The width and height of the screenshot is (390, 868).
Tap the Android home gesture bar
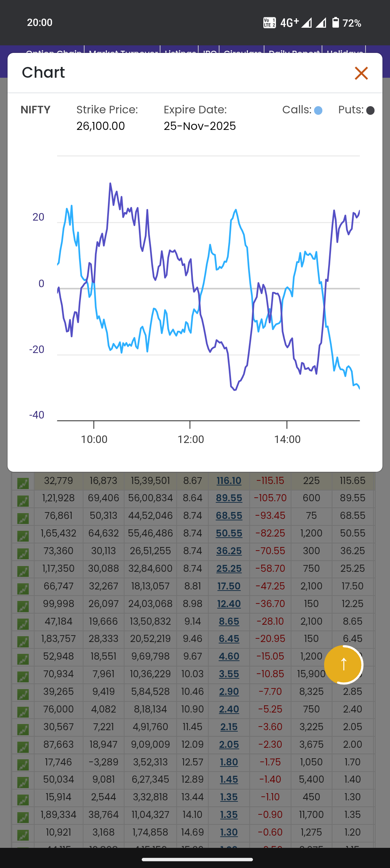pyautogui.click(x=197, y=859)
